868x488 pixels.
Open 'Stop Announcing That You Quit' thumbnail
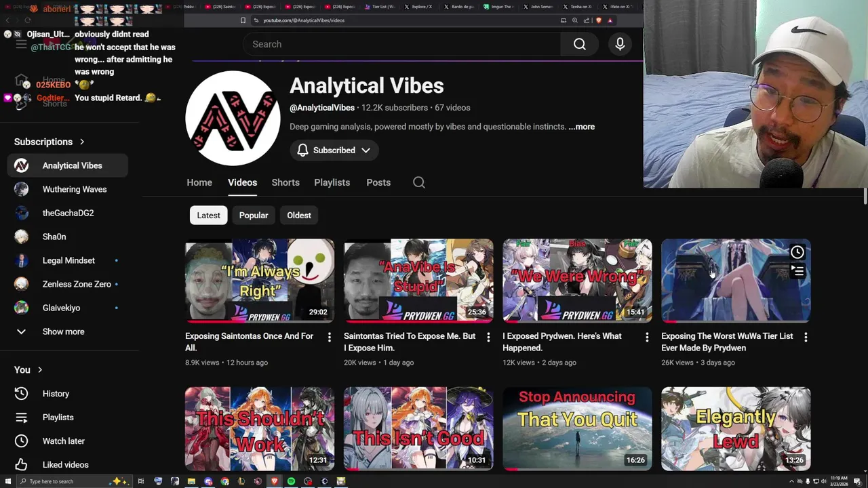click(577, 429)
